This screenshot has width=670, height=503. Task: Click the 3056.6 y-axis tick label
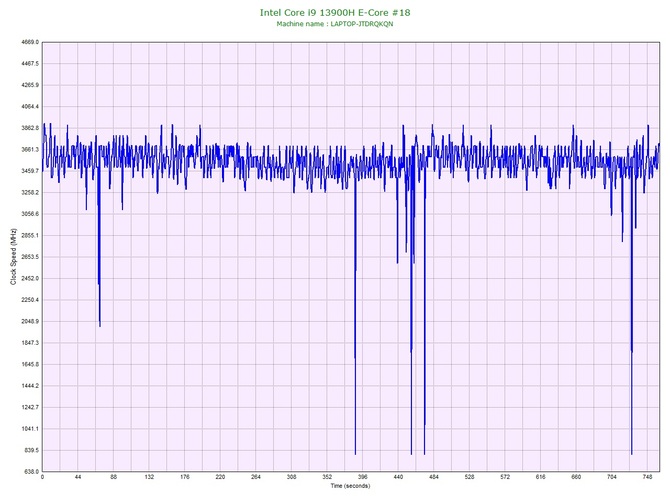[x=26, y=215]
